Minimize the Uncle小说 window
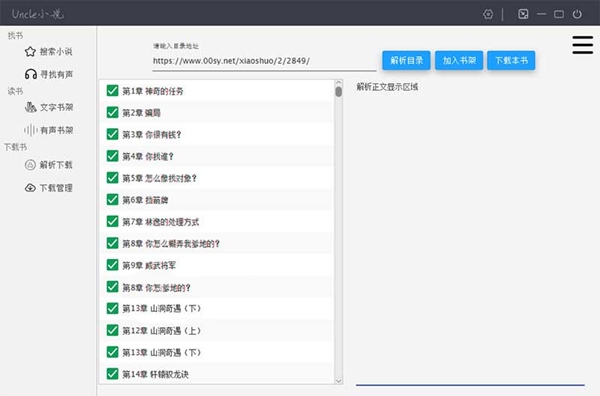Screen dimensions: 600x396 (541, 14)
